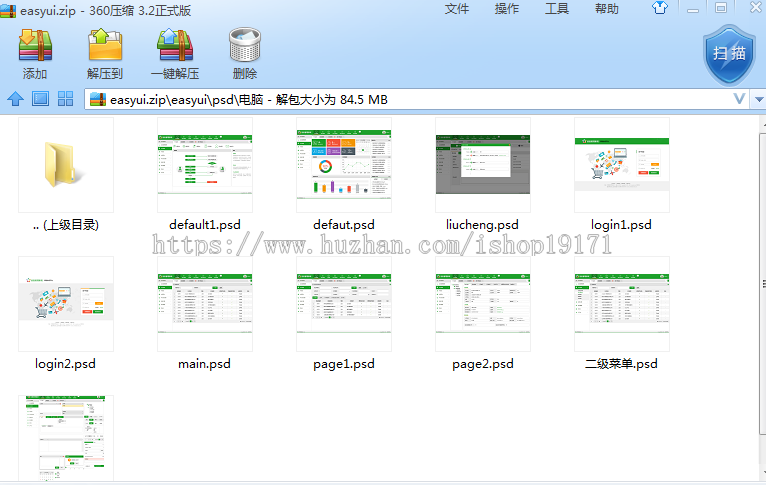
Task: Open the 帮助 menu
Action: click(607, 9)
